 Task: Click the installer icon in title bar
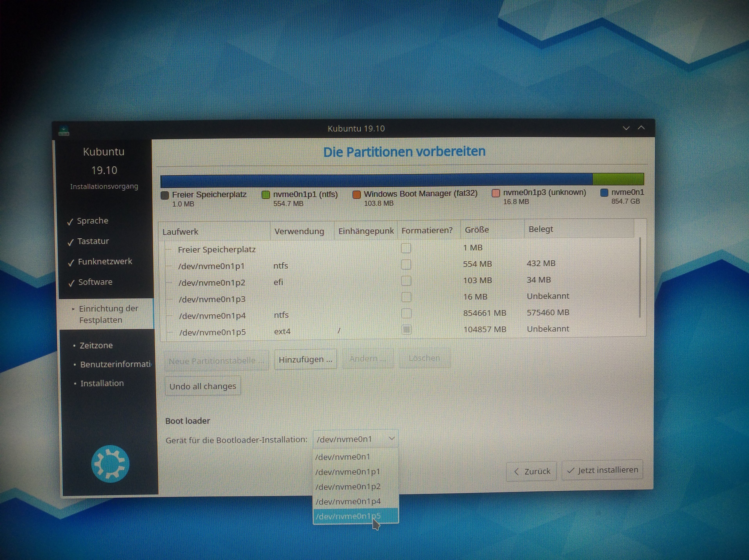(x=64, y=130)
